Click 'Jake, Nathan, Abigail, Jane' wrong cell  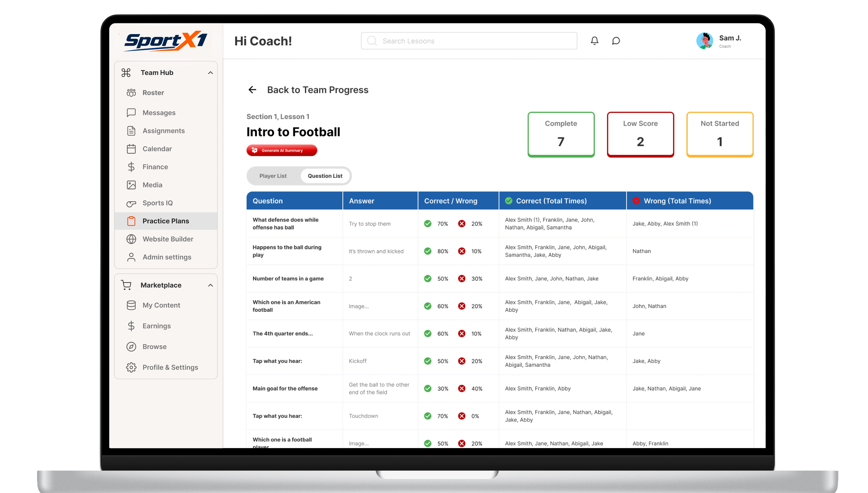(x=690, y=388)
